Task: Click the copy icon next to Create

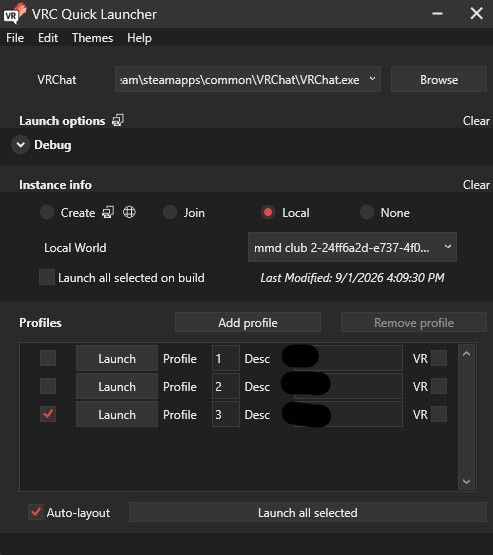Action: pyautogui.click(x=108, y=212)
